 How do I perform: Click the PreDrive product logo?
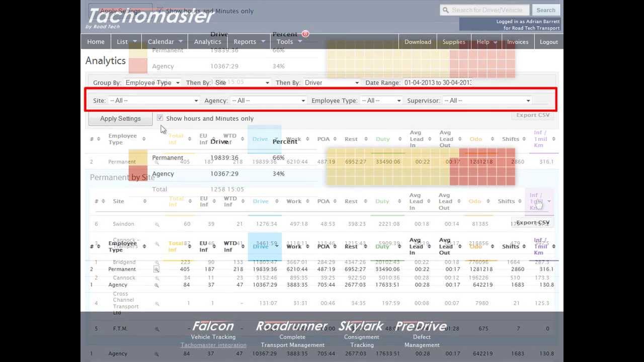point(421,326)
